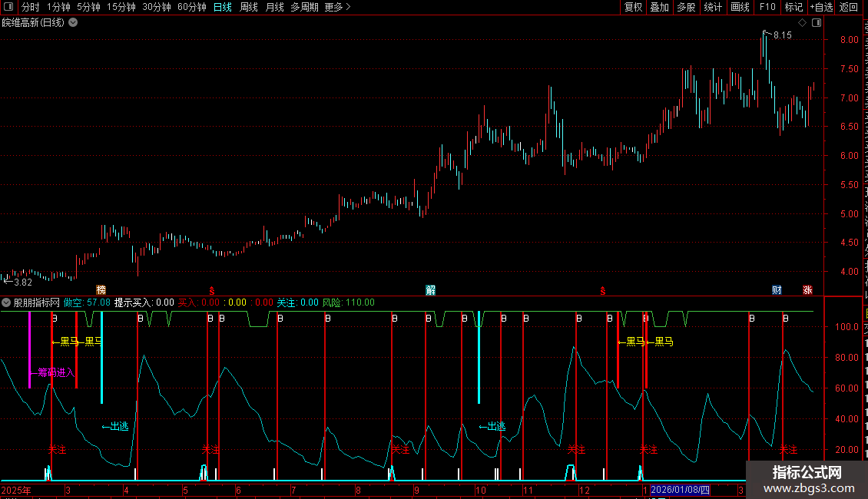Viewport: 868px width, 499px height.
Task: Click month 6 on the time axis
Action: click(x=238, y=490)
